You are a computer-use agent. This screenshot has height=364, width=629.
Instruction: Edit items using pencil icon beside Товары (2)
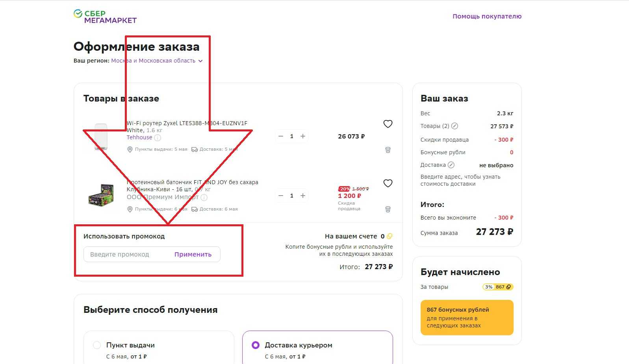click(455, 126)
